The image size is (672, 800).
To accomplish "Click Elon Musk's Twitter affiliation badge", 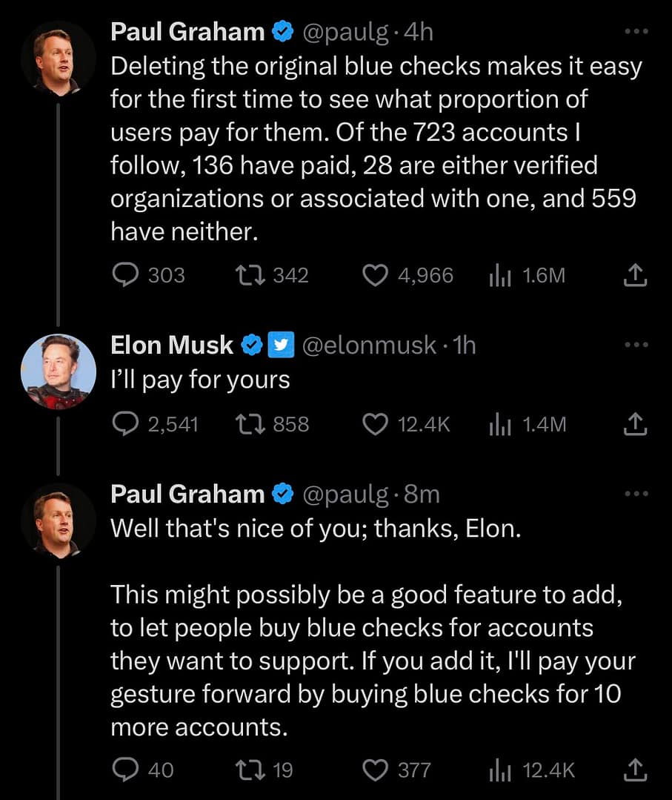I will pos(285,345).
